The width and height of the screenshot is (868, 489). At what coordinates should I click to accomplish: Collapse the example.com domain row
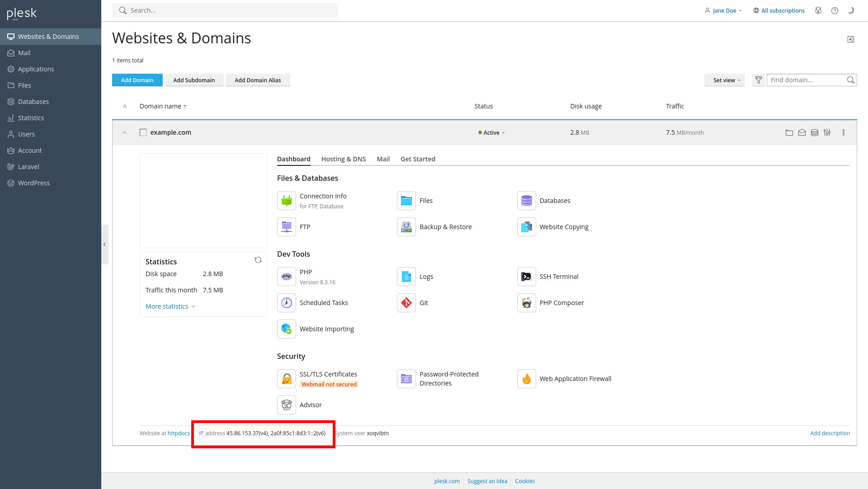(x=125, y=132)
